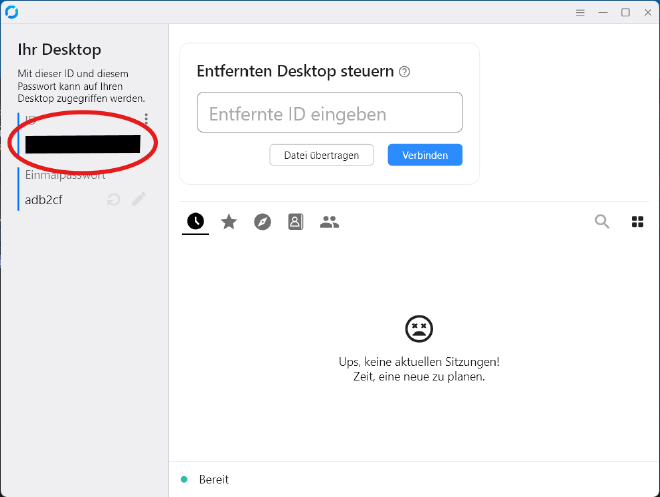Toggle the grid view layout icon
Viewport: 660px width, 497px height.
tap(637, 222)
